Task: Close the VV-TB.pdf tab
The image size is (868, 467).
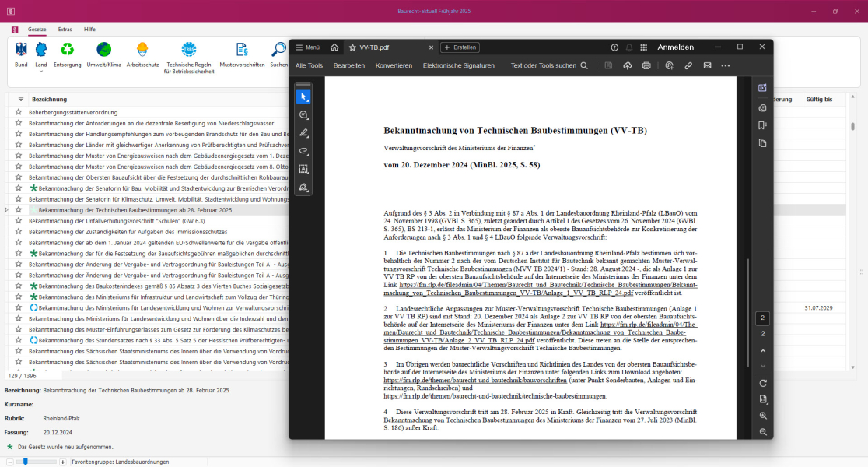Action: tap(431, 47)
